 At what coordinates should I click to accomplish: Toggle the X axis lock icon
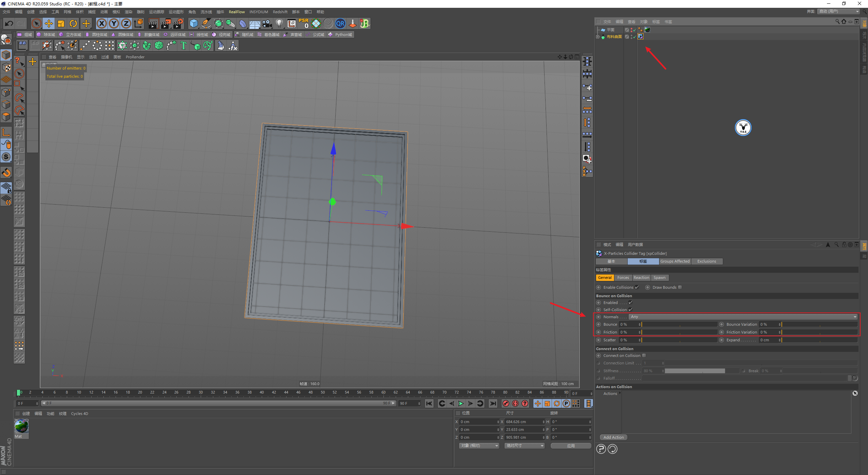click(x=101, y=23)
